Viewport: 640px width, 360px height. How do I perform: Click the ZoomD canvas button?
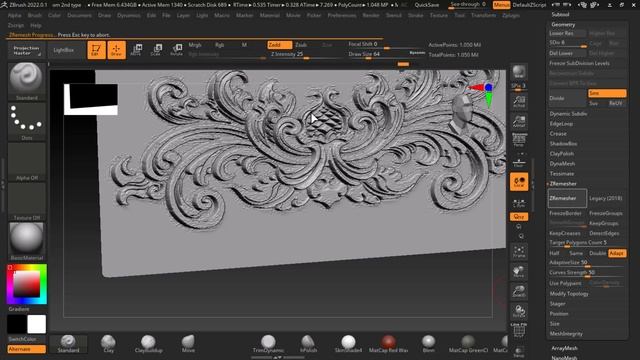[519, 291]
